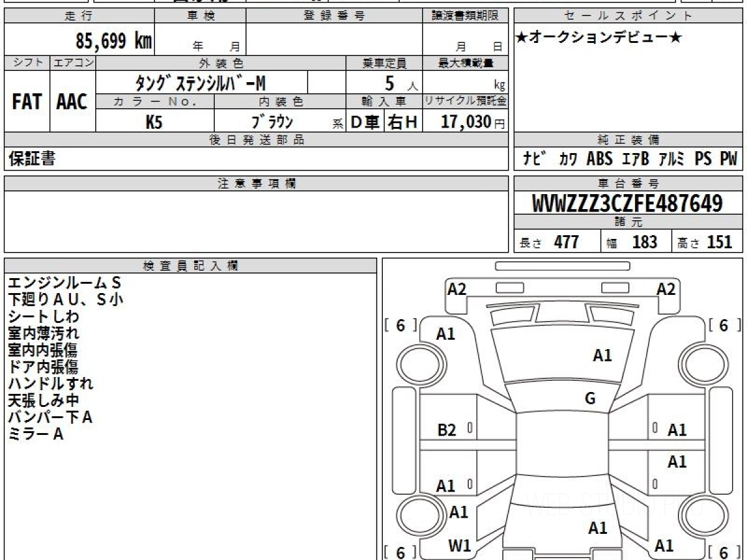Select exterior color タングステンシルバーM
Screen dimensions: 747x560
pyautogui.click(x=201, y=83)
